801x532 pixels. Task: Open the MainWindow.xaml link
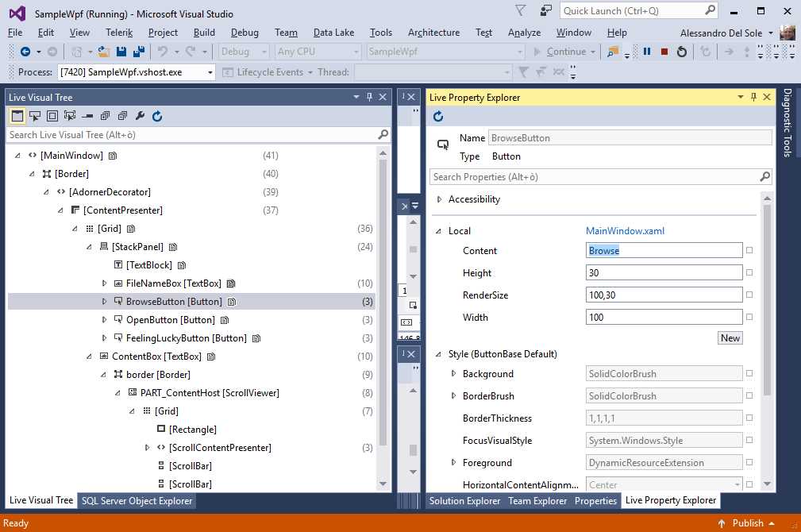tap(625, 231)
